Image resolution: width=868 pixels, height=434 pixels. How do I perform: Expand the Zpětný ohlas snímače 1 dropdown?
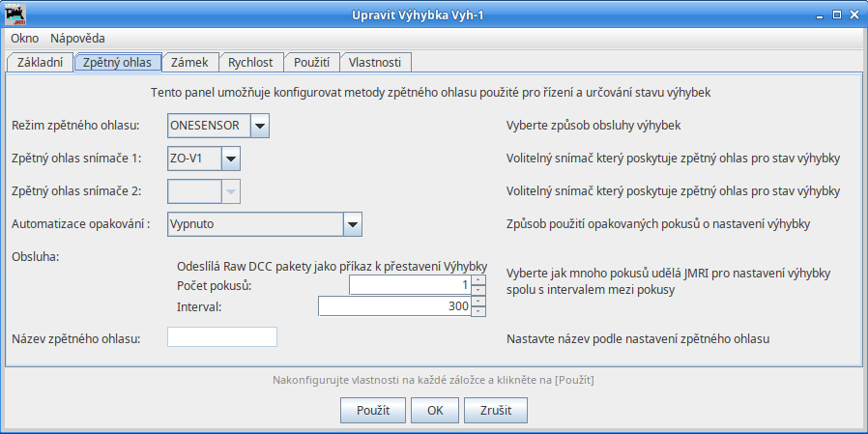click(x=230, y=158)
